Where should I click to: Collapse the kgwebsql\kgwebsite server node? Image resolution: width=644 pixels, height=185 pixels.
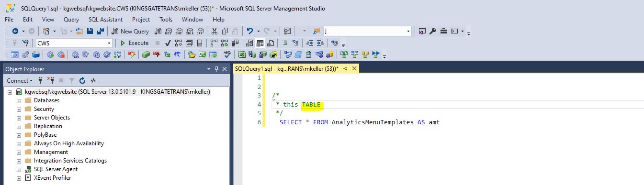click(x=10, y=92)
